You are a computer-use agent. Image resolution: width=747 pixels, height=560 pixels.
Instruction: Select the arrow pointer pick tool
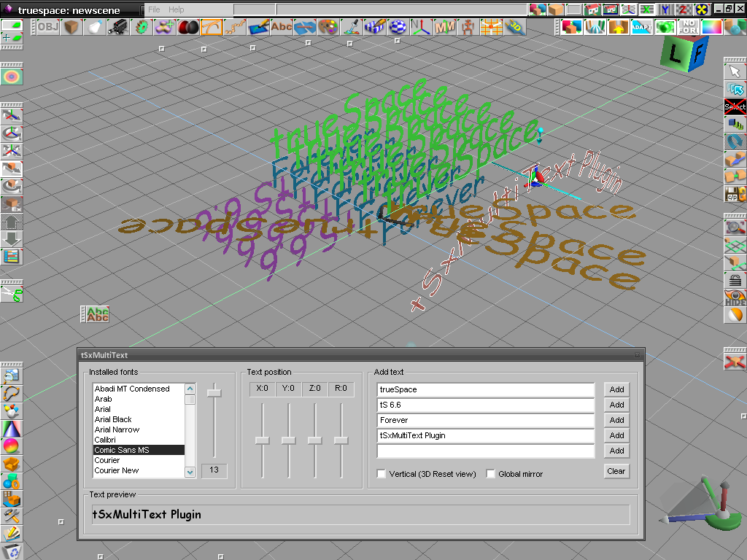coord(735,72)
